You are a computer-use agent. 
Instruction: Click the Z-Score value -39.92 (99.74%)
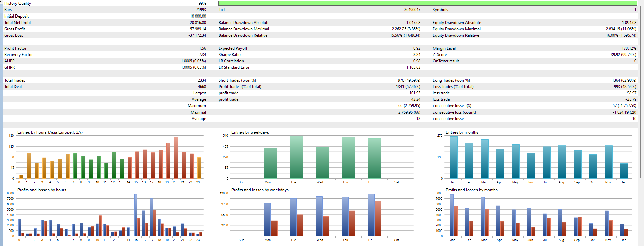(x=623, y=55)
